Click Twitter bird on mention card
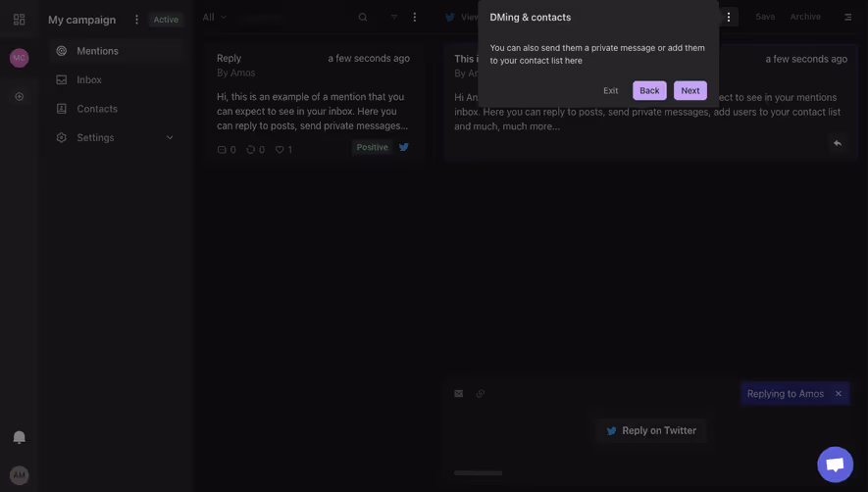Screen dimensions: 868x492 [x=404, y=147]
